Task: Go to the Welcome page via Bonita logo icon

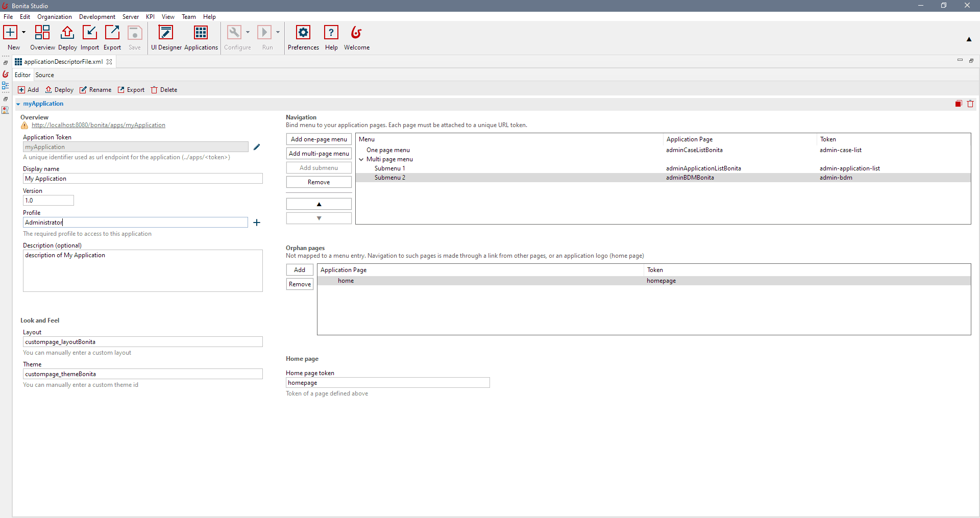Action: tap(356, 32)
